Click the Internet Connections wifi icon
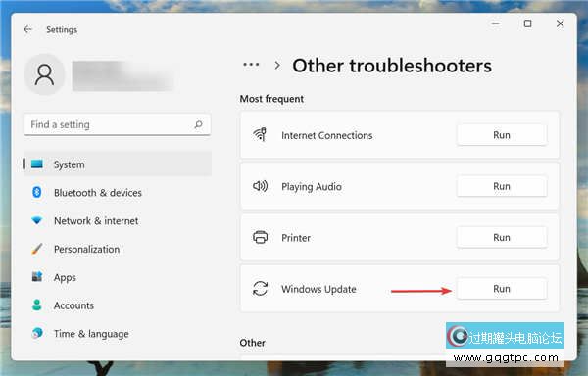The width and height of the screenshot is (588, 376). point(260,135)
